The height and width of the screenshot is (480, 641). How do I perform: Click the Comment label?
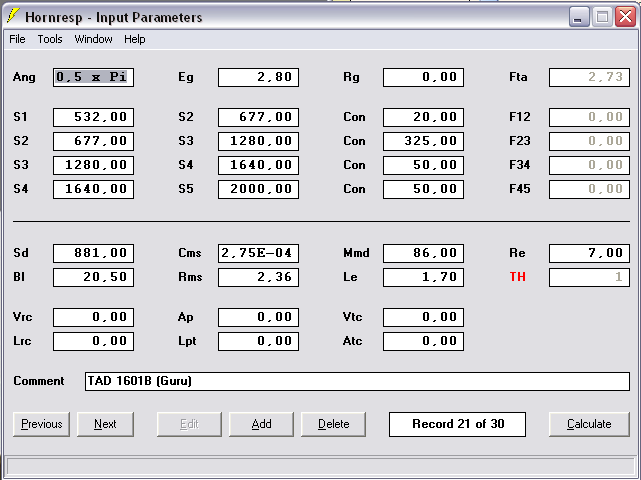pos(39,381)
